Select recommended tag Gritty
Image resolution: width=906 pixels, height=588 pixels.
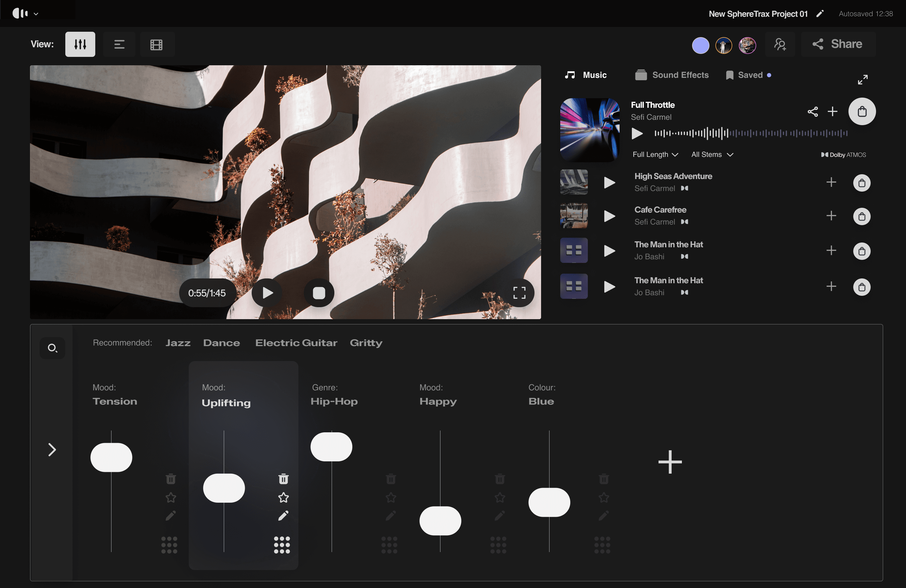366,343
